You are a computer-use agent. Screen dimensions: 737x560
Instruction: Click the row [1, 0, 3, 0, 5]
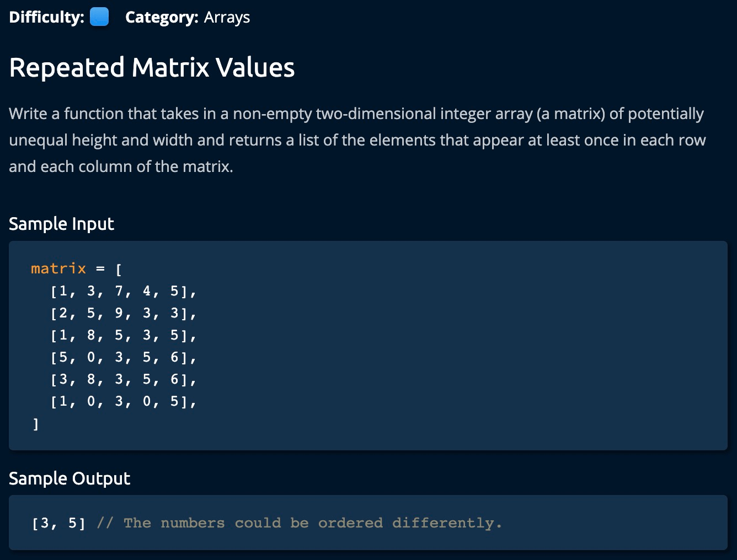coord(123,401)
